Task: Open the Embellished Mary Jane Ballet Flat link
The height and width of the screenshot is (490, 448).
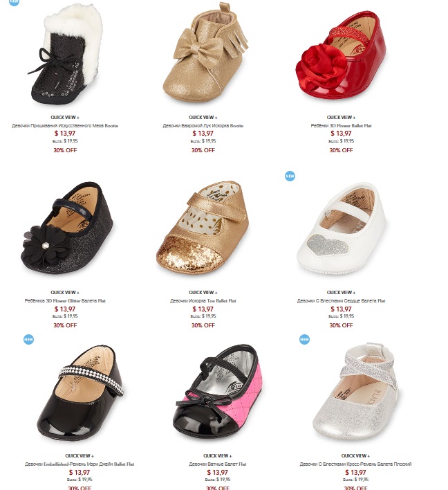Action: click(80, 464)
